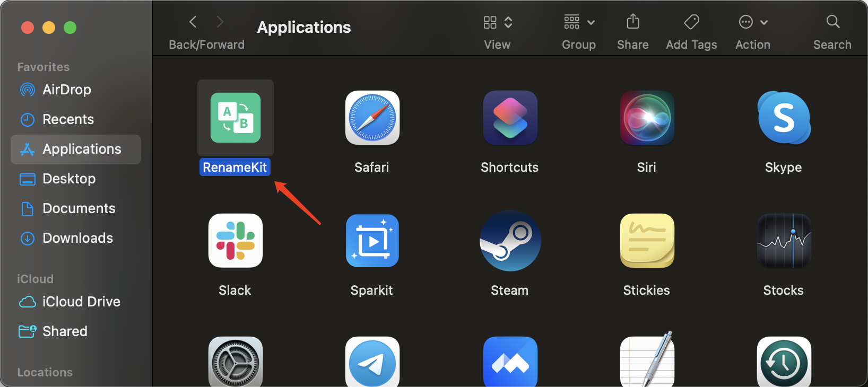Select Applications in the sidebar

tap(76, 149)
